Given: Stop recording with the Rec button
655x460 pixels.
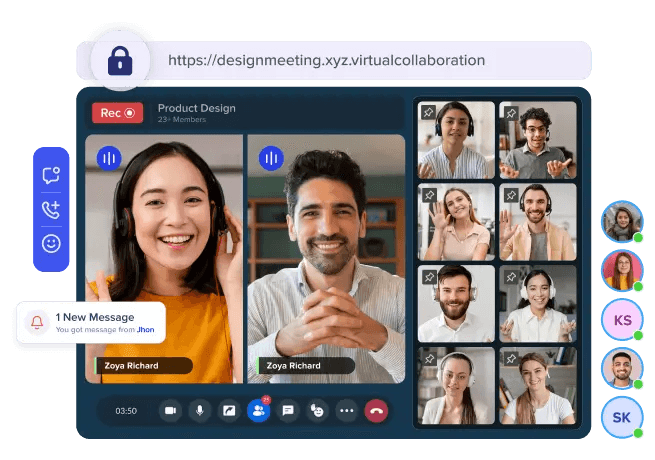Looking at the screenshot, I should click(117, 113).
